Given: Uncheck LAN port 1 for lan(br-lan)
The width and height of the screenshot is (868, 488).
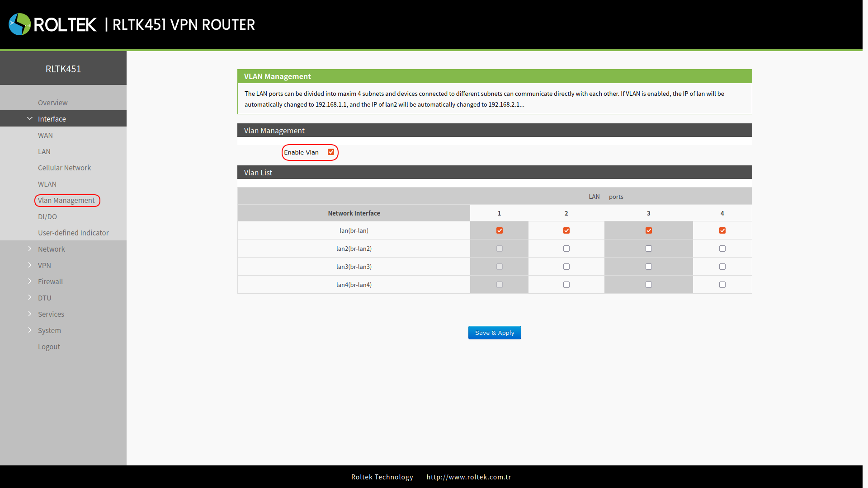Looking at the screenshot, I should pyautogui.click(x=499, y=230).
